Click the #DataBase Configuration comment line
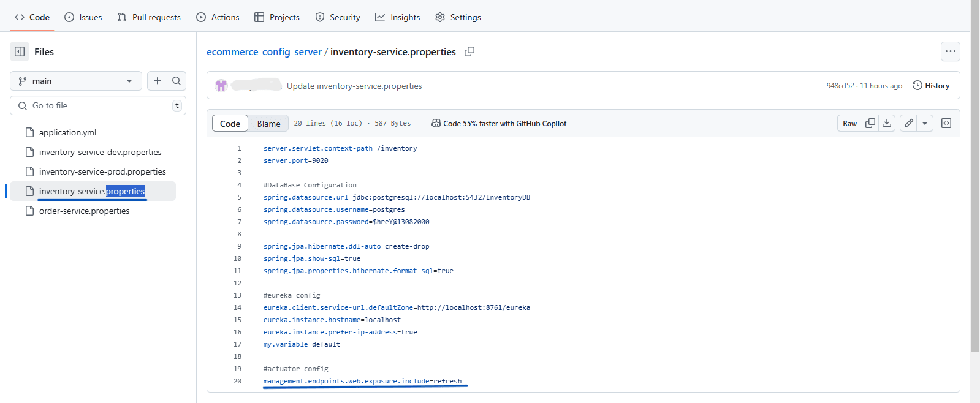This screenshot has width=980, height=403. pos(310,185)
